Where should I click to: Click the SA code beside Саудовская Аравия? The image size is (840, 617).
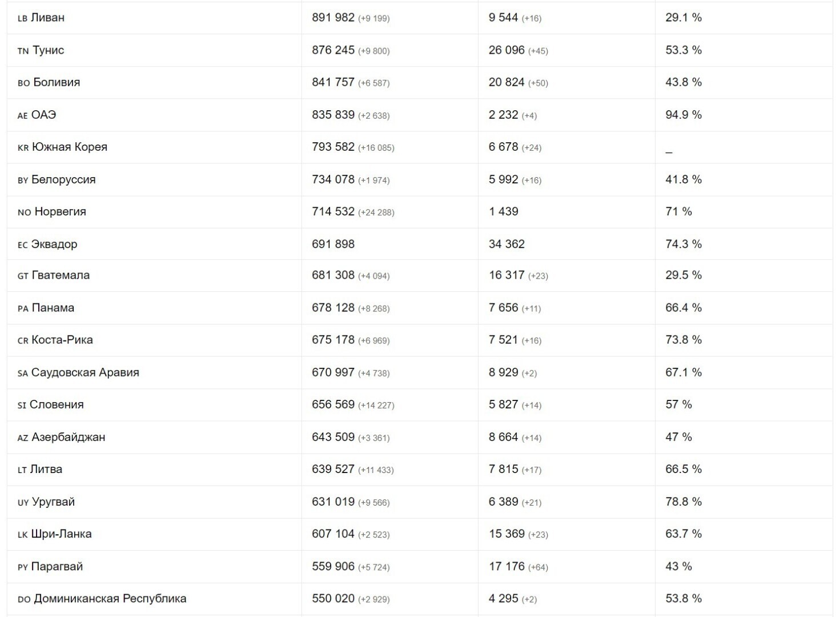[22, 373]
